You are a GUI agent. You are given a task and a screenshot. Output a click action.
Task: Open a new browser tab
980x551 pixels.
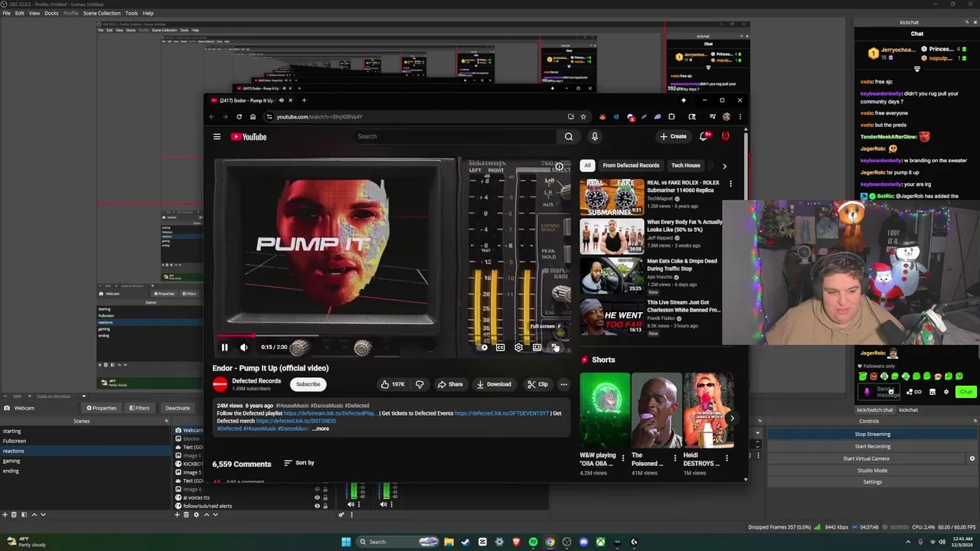coord(304,100)
